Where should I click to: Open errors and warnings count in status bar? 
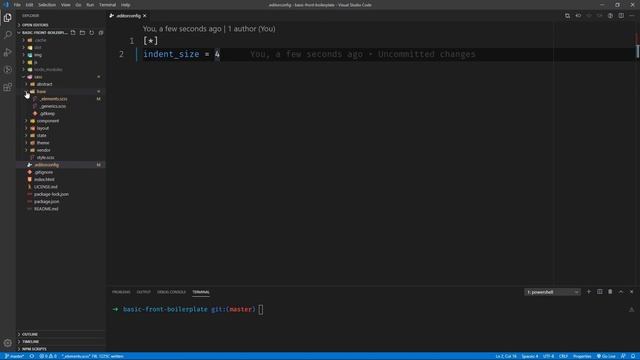point(48,356)
